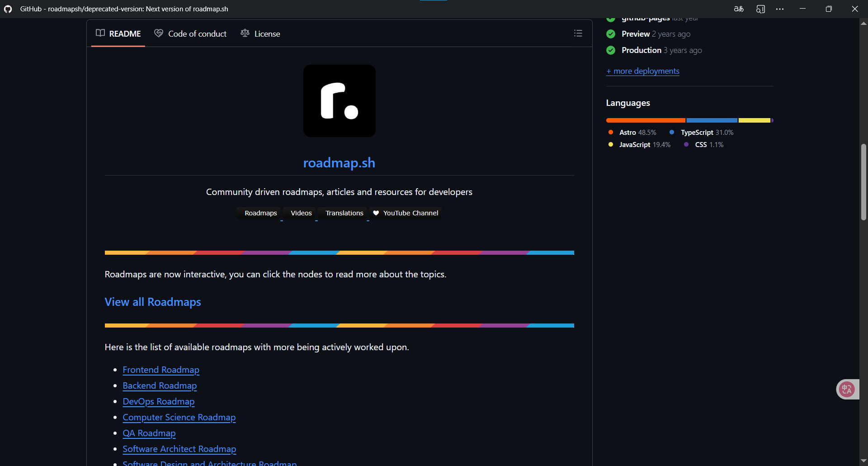The height and width of the screenshot is (466, 868).
Task: Open the DevOps Roadmap link
Action: (x=159, y=401)
